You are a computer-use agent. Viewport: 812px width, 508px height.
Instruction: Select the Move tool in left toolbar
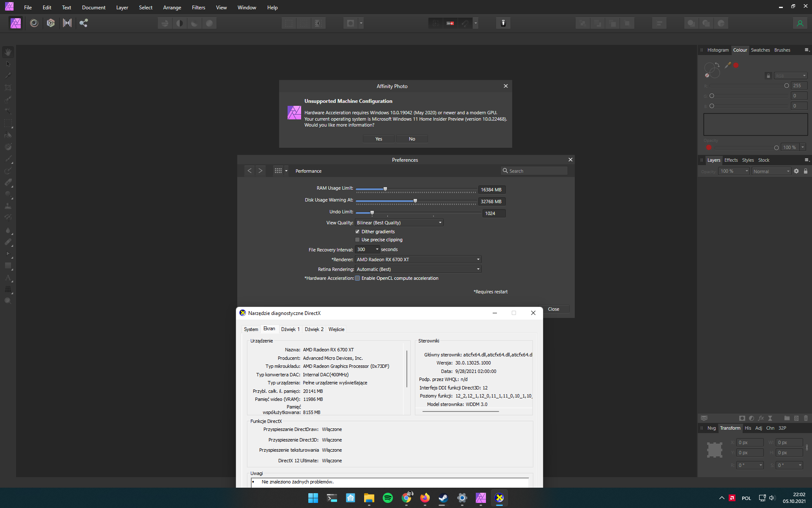8,64
